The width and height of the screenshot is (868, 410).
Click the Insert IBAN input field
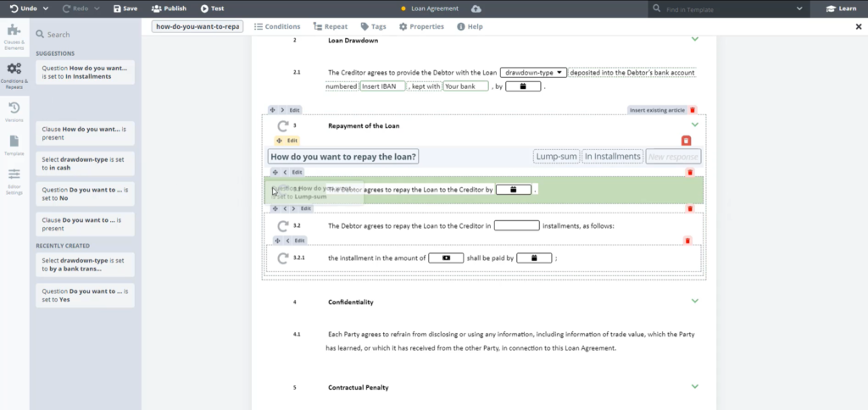[x=382, y=86]
